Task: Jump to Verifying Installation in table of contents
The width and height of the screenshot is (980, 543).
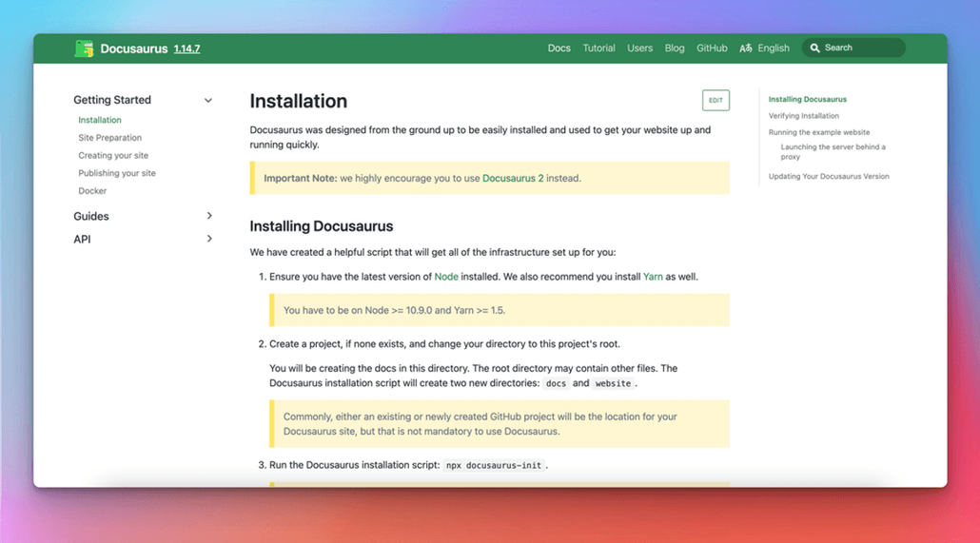Action: 803,116
